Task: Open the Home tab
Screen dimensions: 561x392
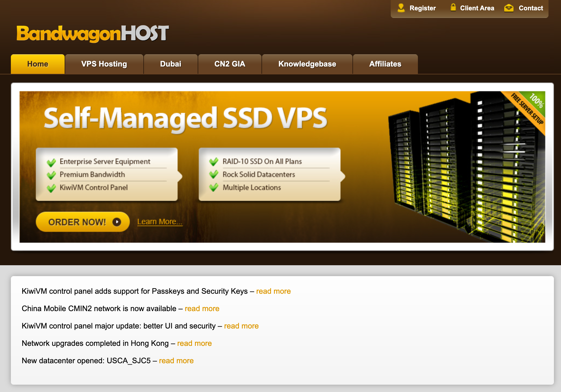Action: coord(38,64)
